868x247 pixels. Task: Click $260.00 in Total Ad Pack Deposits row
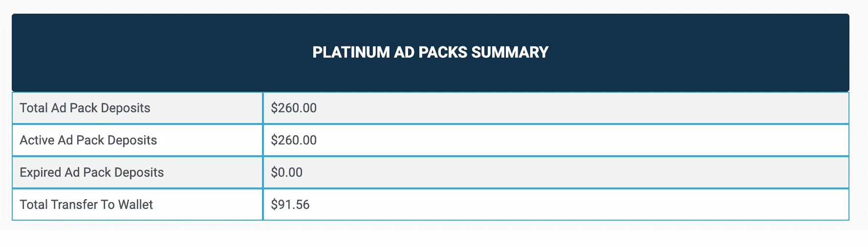click(294, 108)
